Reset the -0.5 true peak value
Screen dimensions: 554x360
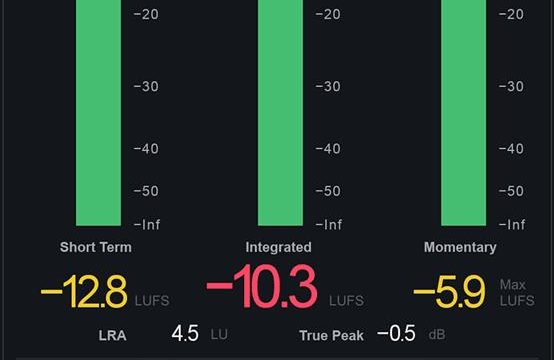point(396,334)
